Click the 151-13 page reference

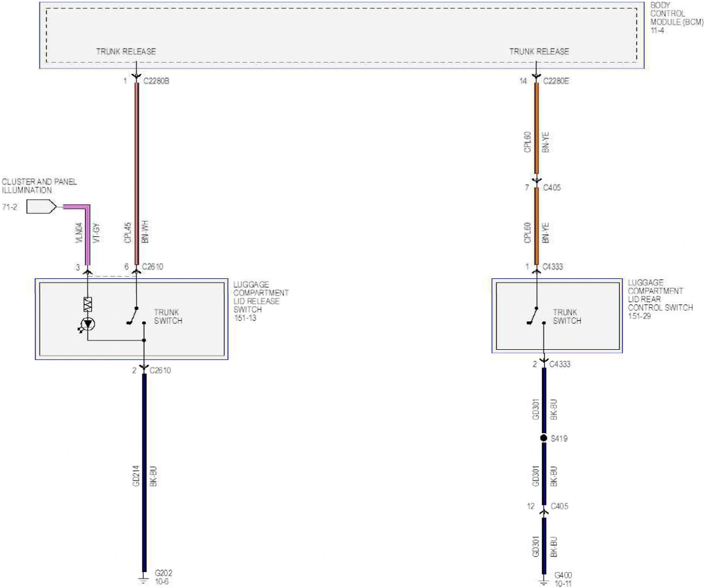tap(245, 318)
